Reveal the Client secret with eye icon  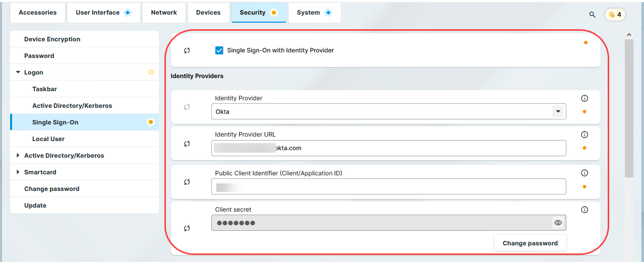tap(558, 223)
